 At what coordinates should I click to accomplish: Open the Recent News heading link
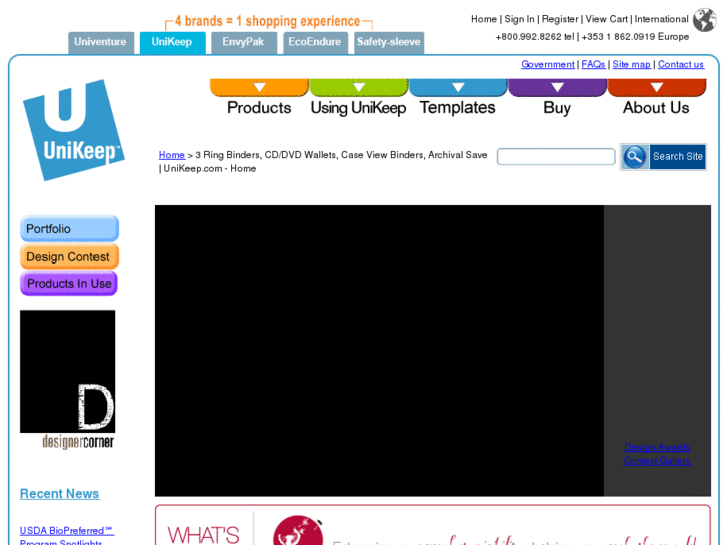click(x=59, y=494)
